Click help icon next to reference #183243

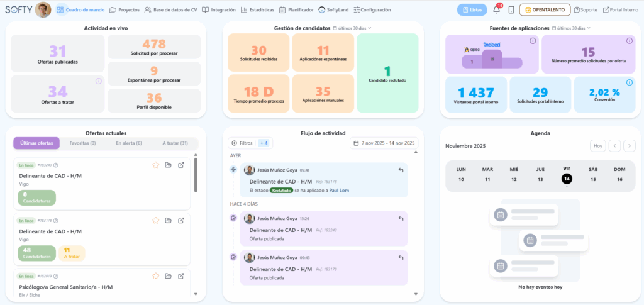click(x=56, y=165)
